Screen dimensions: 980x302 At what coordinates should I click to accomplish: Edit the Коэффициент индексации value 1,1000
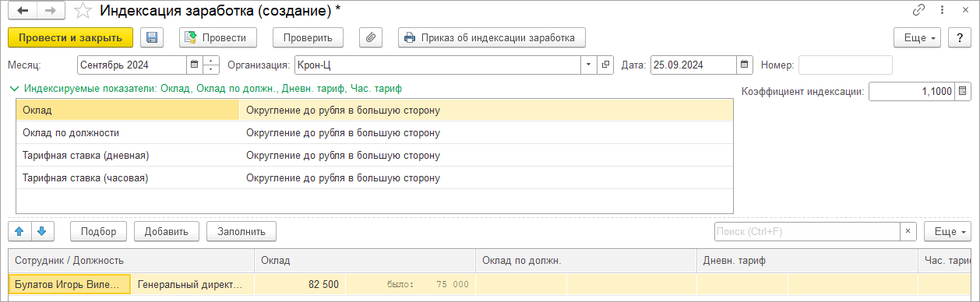pos(912,91)
